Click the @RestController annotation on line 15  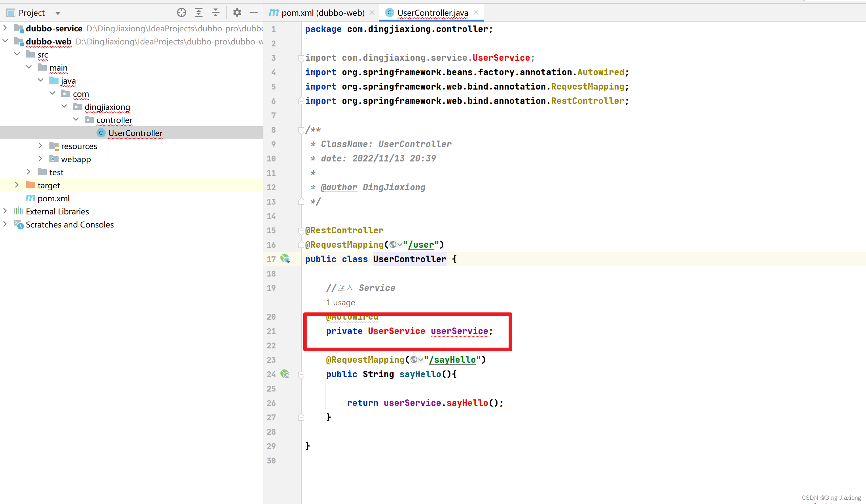click(344, 230)
